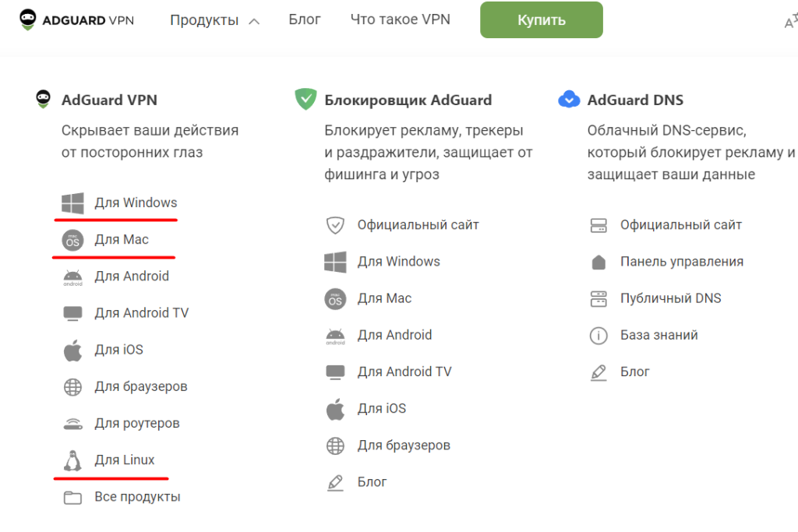
Task: Click the Android TV icon under ad blocker
Action: point(335,372)
